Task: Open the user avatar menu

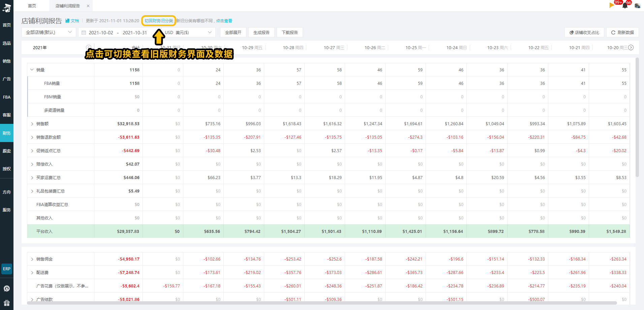Action: coord(637,5)
